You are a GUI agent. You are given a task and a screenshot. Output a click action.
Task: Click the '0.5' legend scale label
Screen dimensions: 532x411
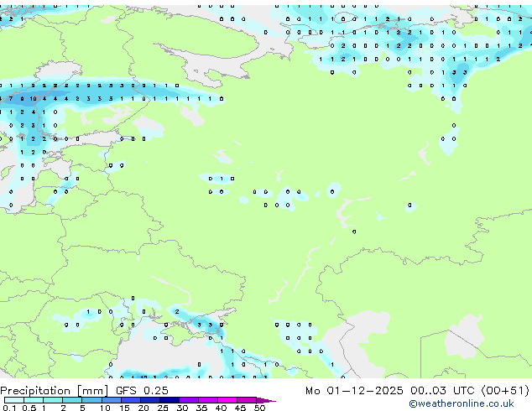coord(29,408)
